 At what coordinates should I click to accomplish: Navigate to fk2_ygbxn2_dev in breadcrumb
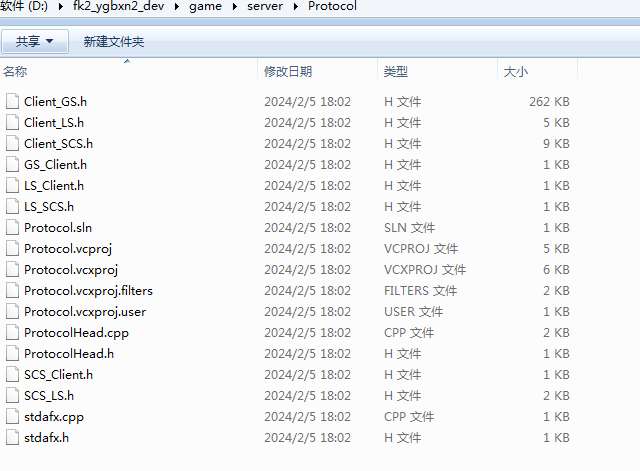[122, 7]
